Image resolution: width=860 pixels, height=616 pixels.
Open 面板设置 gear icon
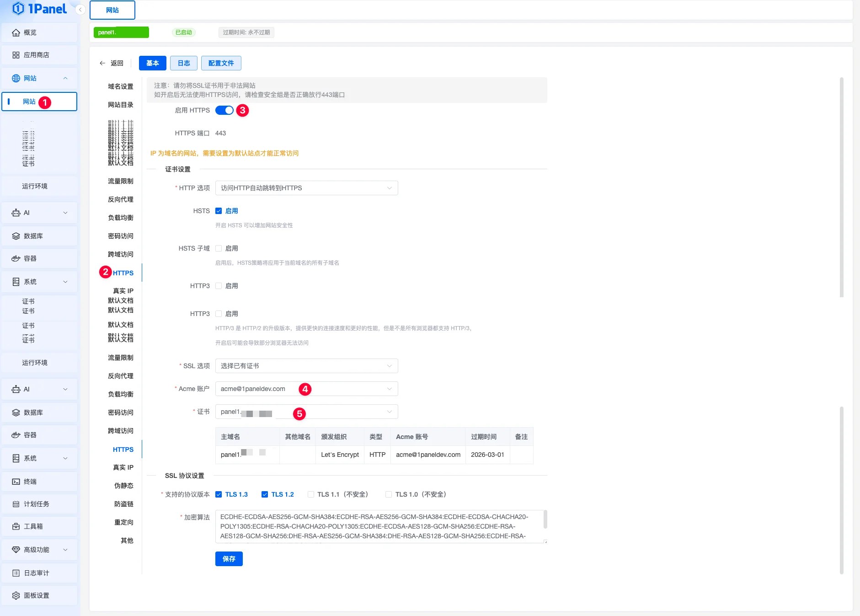(16, 595)
